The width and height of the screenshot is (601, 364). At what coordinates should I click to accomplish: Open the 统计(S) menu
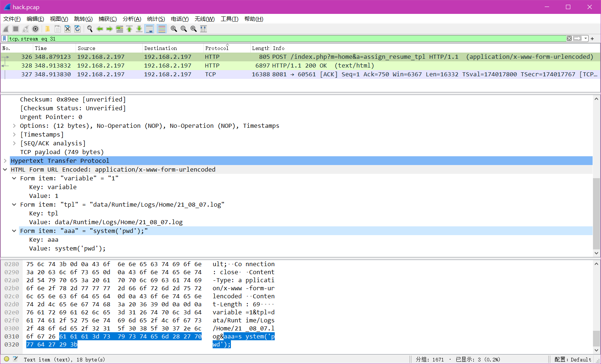pyautogui.click(x=156, y=19)
